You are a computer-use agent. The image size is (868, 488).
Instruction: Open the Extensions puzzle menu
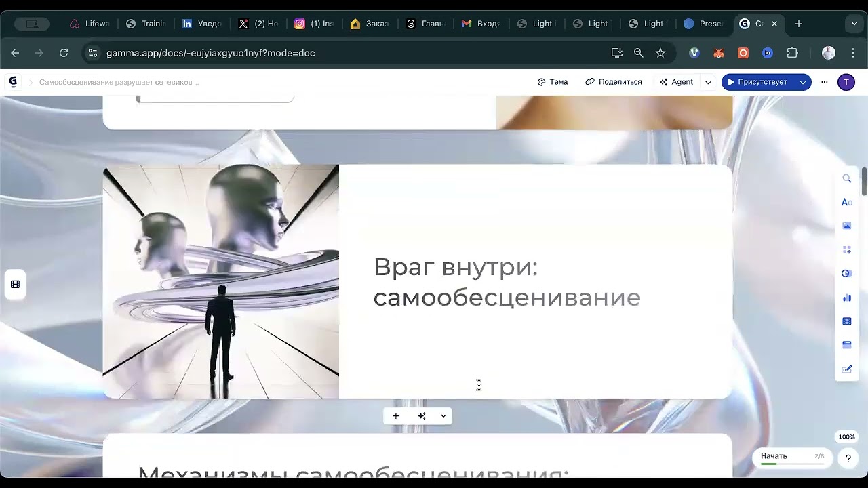792,53
